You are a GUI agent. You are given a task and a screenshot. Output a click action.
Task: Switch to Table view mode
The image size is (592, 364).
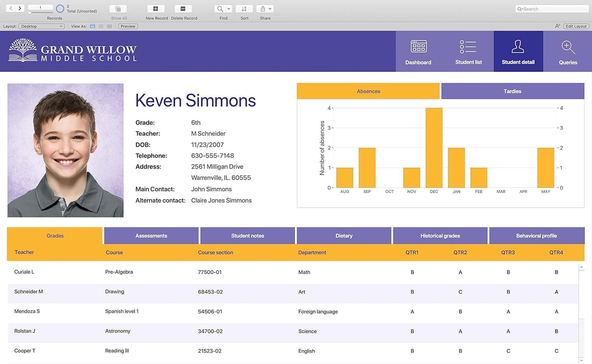tap(109, 26)
